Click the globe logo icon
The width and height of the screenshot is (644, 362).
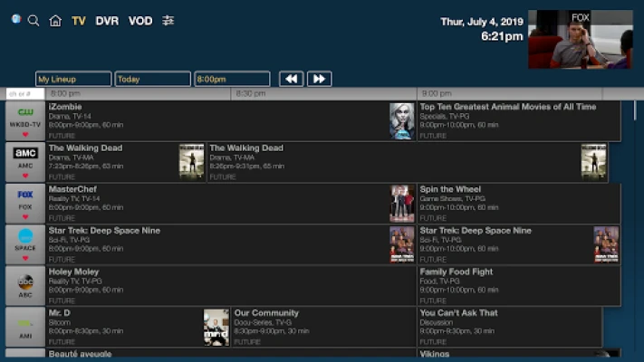click(x=15, y=18)
